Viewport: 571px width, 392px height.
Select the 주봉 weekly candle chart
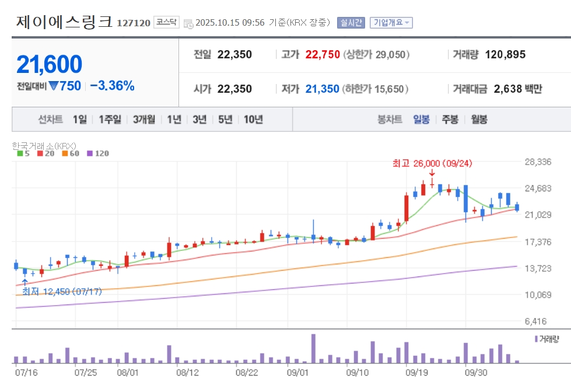click(x=450, y=120)
